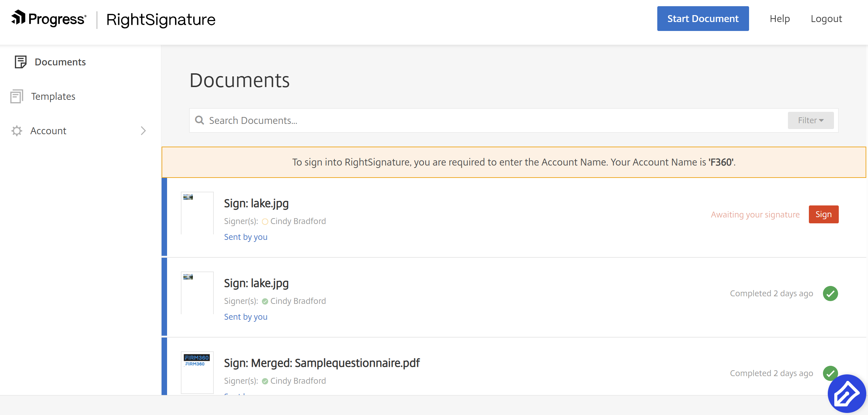Click the search magnifier icon
868x415 pixels.
coord(199,120)
